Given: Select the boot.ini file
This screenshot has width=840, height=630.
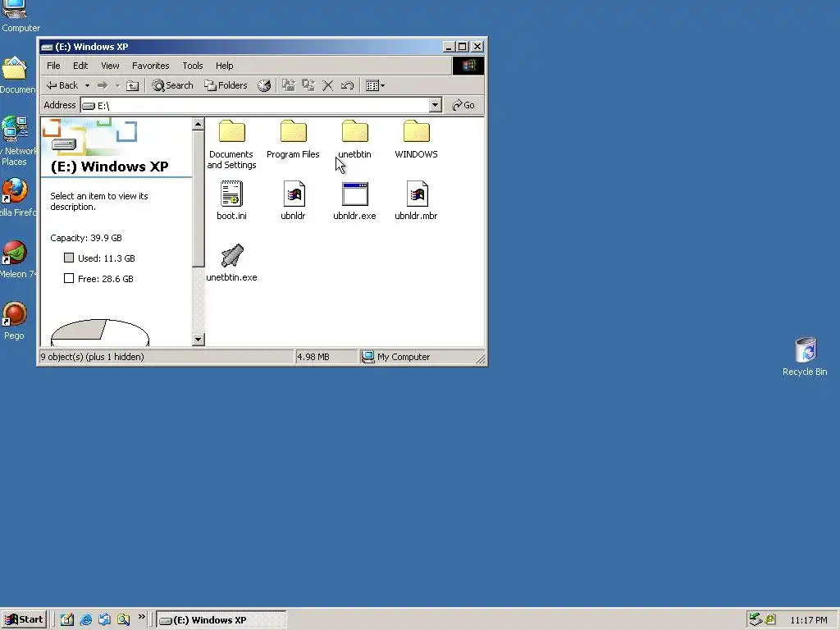Looking at the screenshot, I should pyautogui.click(x=231, y=200).
